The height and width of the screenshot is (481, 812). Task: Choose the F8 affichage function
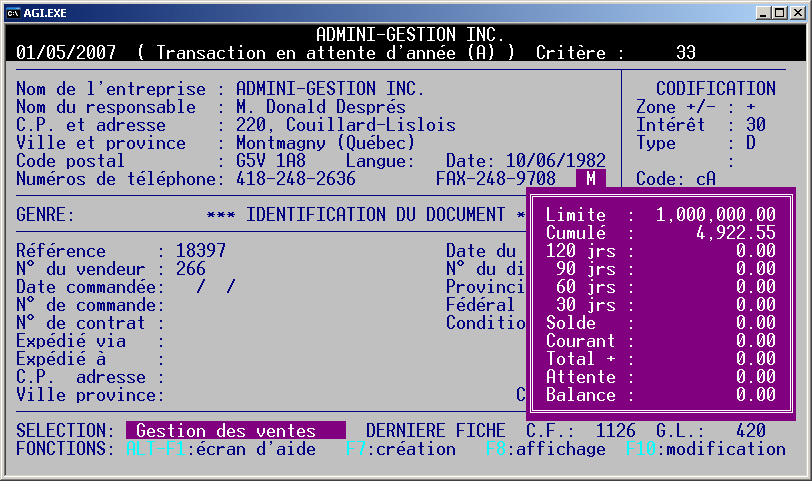[545, 449]
